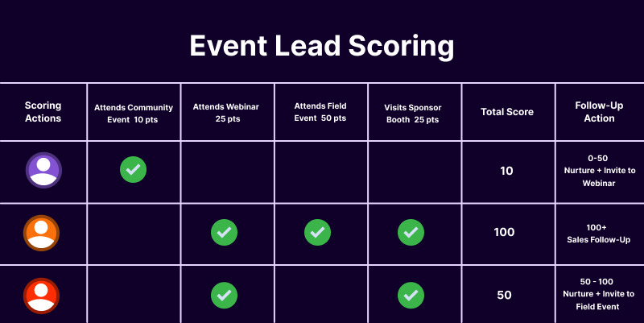This screenshot has height=323, width=644.
Task: Select the Attends Community Event 10 pts header
Action: click(x=134, y=112)
